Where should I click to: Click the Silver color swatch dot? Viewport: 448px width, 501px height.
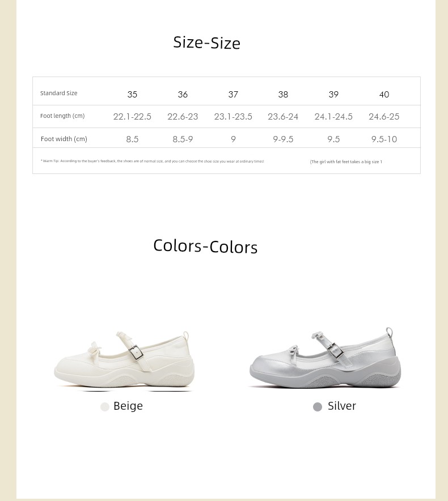(x=317, y=407)
